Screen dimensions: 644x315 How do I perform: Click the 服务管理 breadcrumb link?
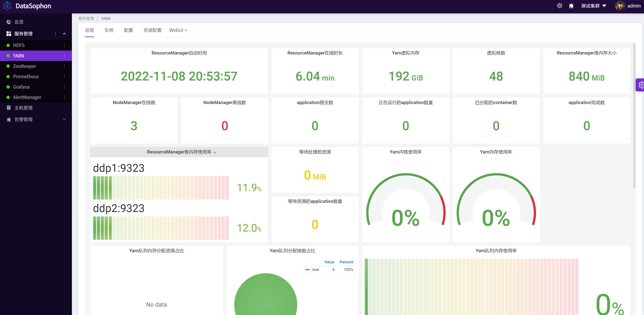[86, 18]
